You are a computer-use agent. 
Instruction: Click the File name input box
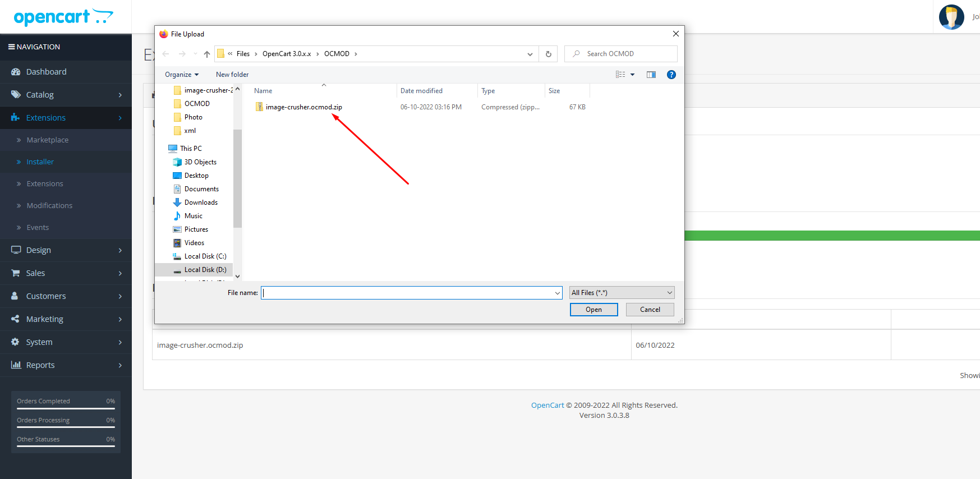[411, 293]
